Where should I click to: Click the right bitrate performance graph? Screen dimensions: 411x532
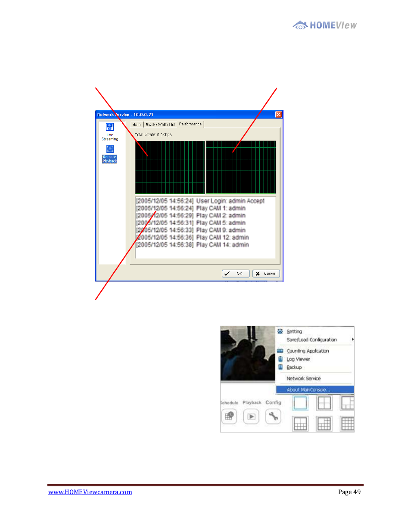point(241,167)
